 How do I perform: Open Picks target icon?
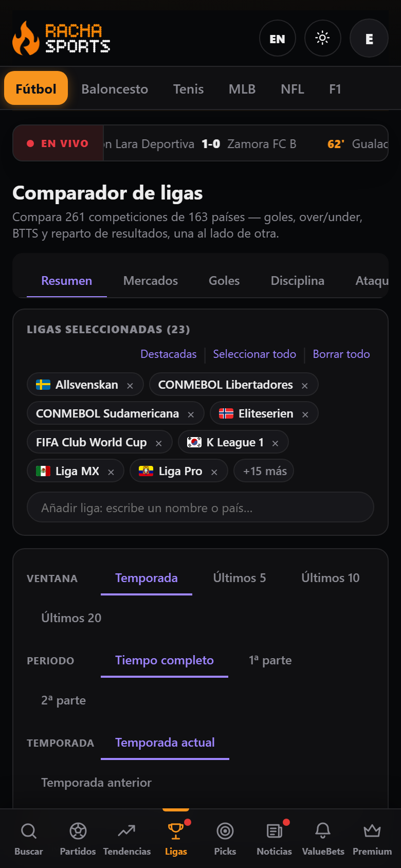225,831
